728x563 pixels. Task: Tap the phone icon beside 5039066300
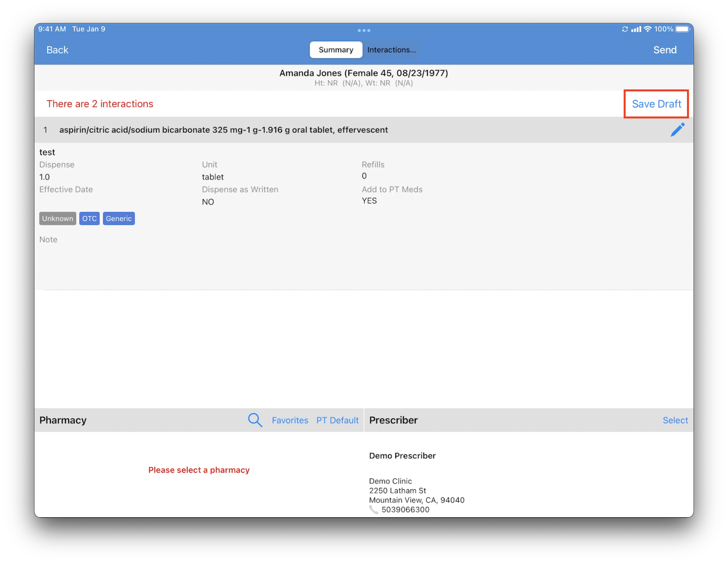[373, 509]
